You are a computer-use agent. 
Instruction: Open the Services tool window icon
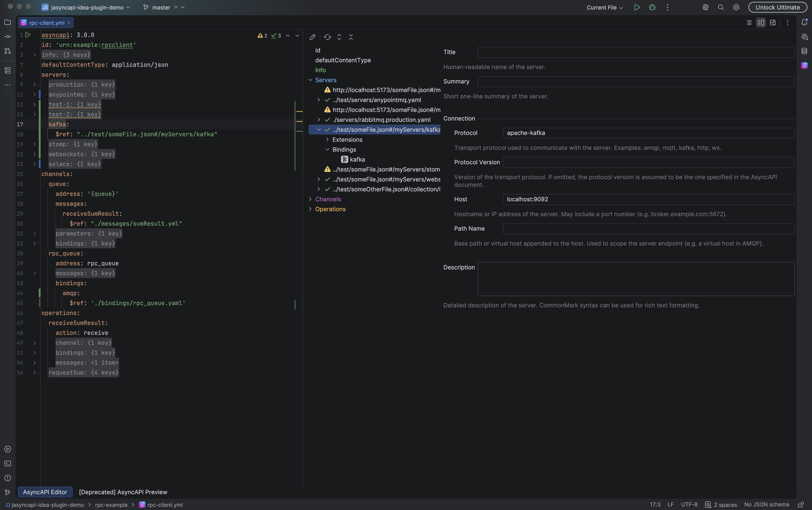pos(7,449)
